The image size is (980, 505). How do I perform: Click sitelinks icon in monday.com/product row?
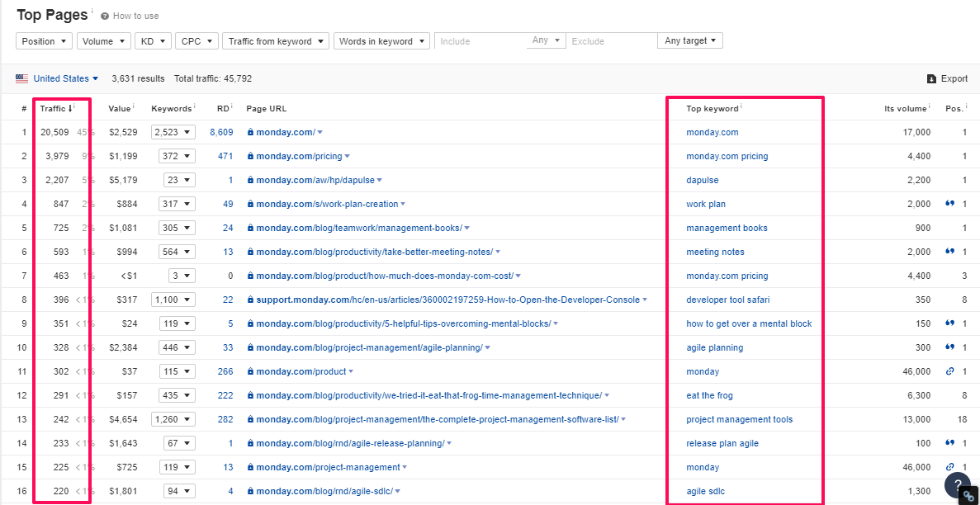pos(949,371)
